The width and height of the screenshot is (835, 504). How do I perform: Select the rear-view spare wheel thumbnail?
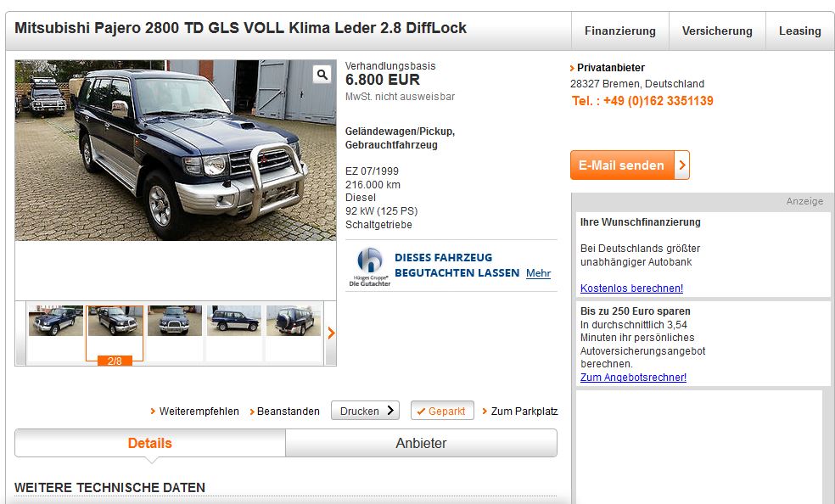[294, 321]
